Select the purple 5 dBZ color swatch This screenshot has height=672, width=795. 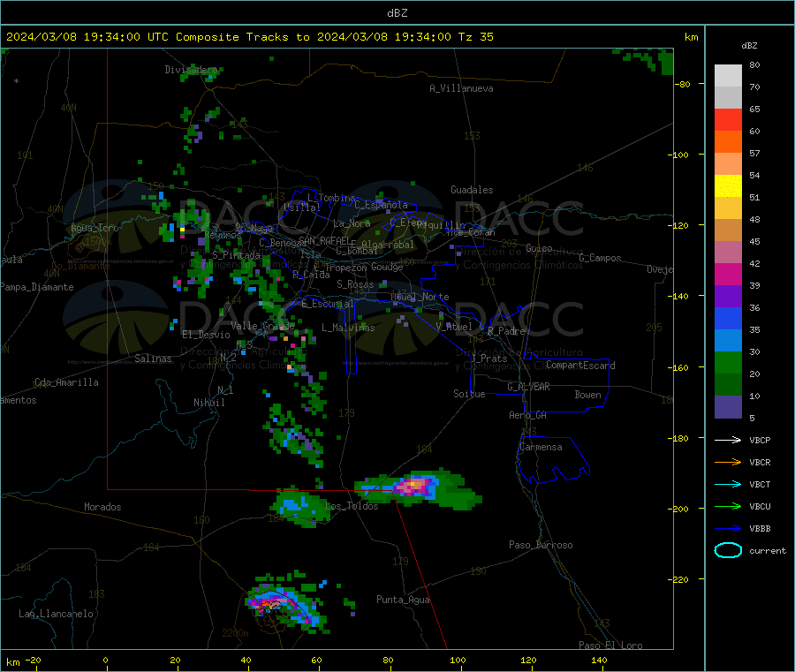pos(728,407)
